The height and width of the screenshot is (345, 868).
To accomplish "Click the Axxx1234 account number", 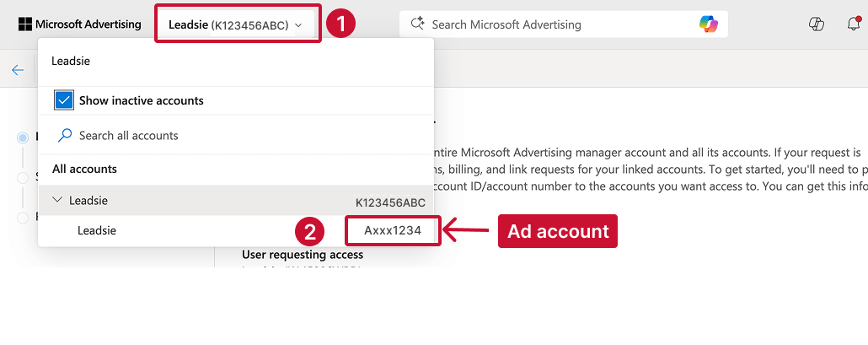I will (x=393, y=230).
